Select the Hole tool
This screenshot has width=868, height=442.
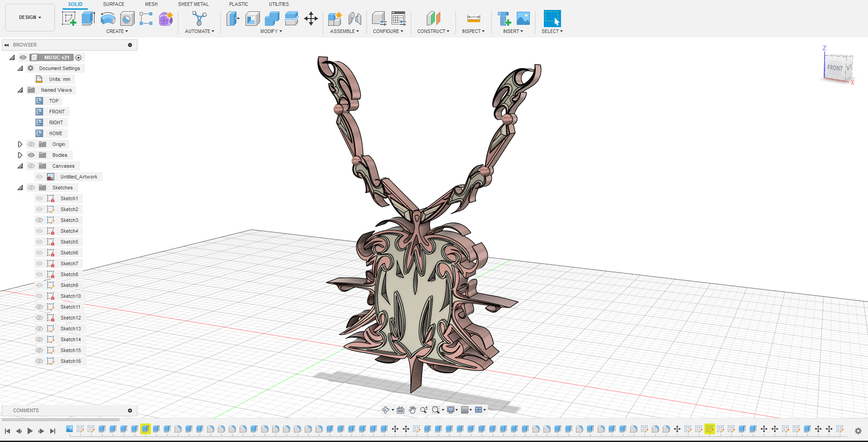127,19
